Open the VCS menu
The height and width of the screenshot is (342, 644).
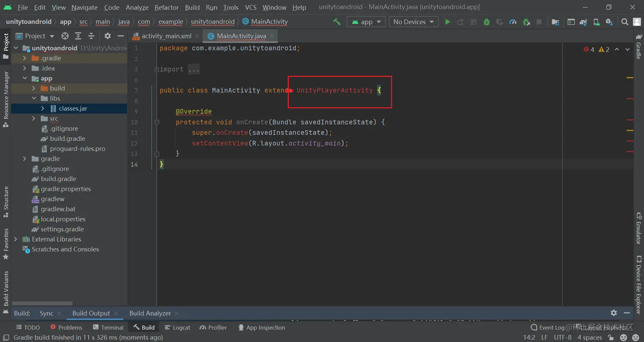(250, 7)
